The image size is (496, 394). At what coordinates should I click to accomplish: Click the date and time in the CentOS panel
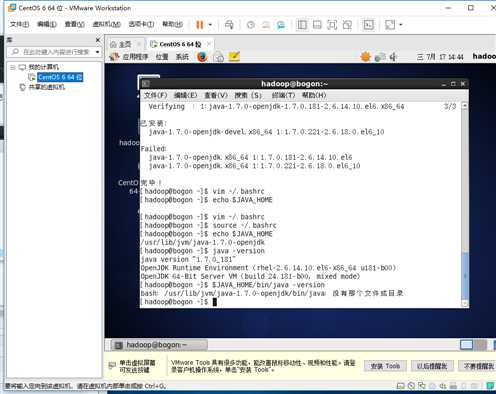(x=440, y=57)
